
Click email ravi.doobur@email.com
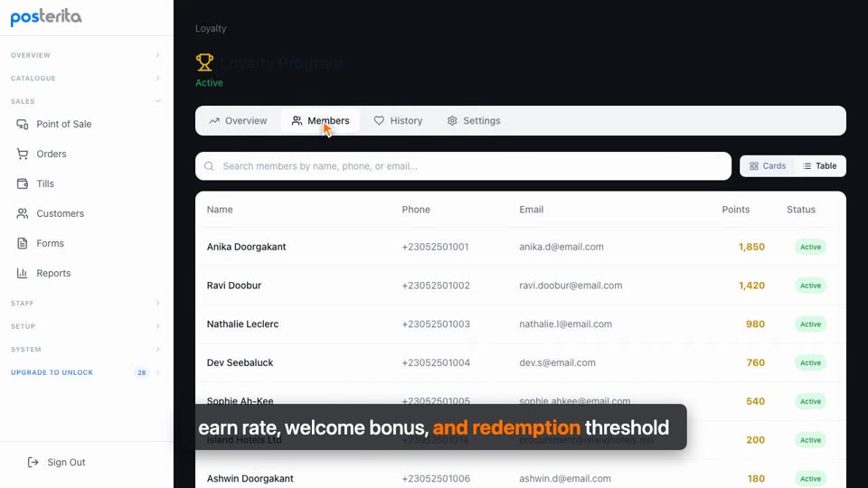[571, 286]
